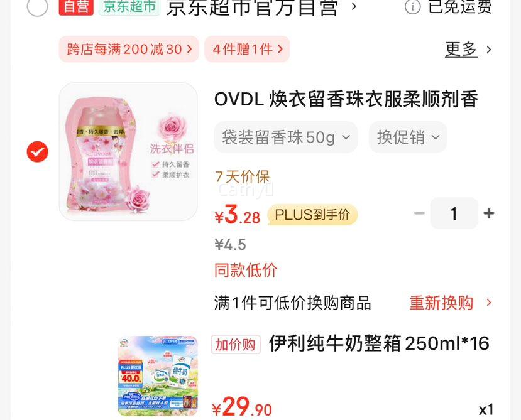Tap the PLUS到手价 badge
Viewport: 521px width, 420px height.
(x=312, y=215)
